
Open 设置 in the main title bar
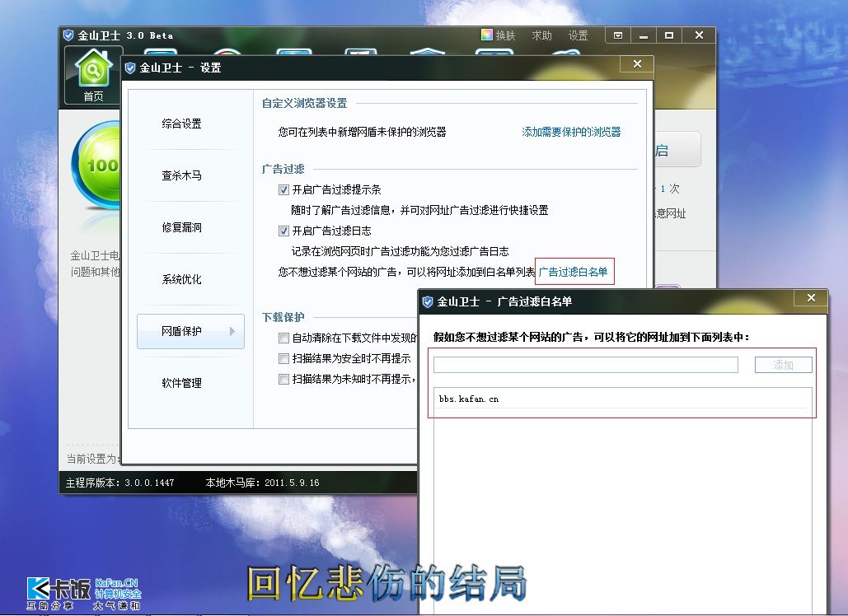[x=578, y=35]
